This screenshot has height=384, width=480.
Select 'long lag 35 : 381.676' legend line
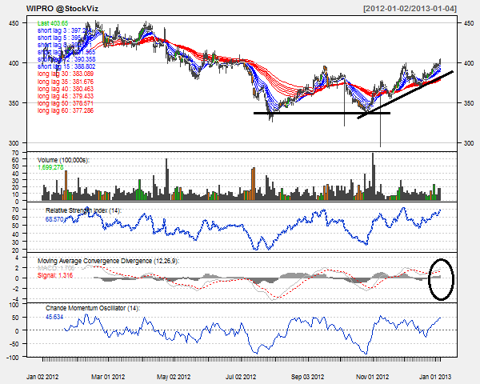[x=66, y=82]
